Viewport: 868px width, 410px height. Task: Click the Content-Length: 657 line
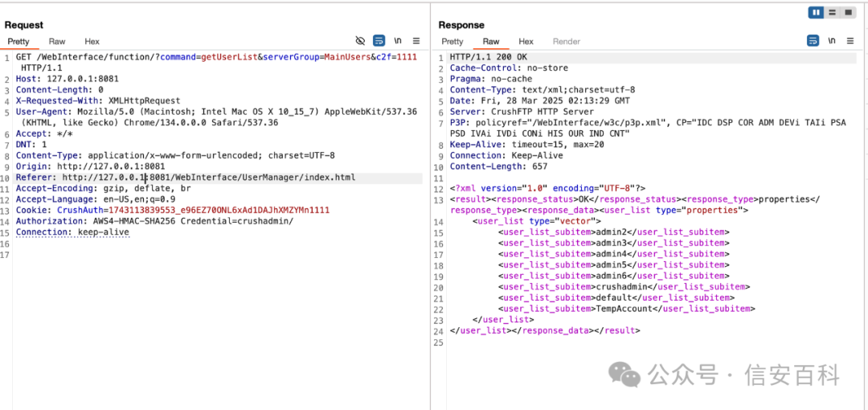point(498,166)
